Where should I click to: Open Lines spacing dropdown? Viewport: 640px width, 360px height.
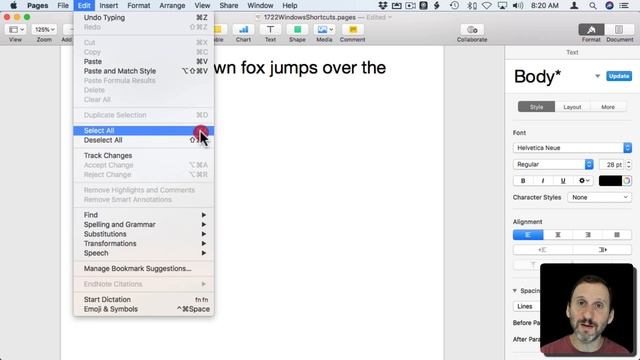(527, 307)
